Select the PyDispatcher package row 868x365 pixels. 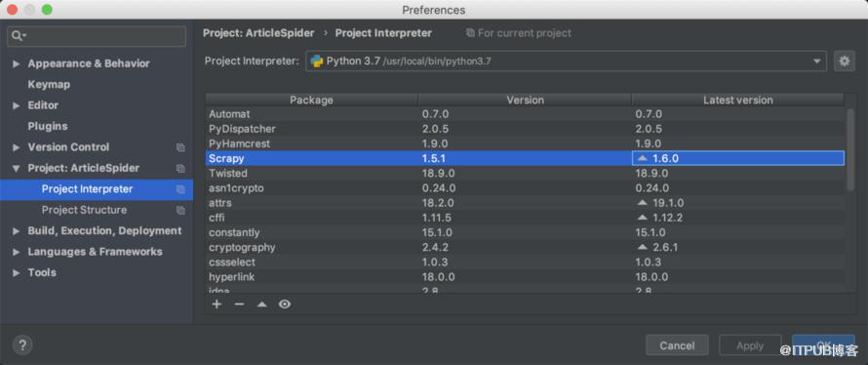tap(525, 129)
